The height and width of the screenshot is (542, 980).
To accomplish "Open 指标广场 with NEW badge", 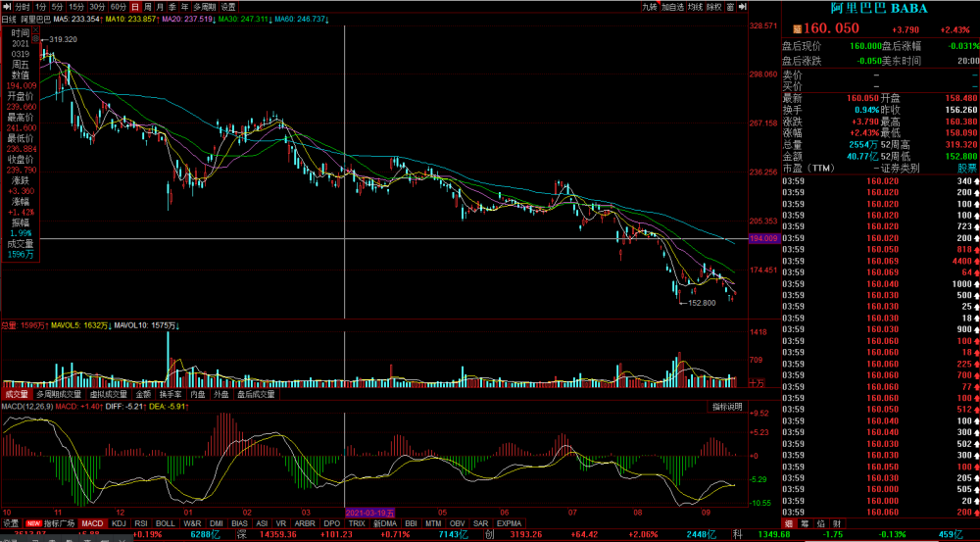I will (50, 523).
